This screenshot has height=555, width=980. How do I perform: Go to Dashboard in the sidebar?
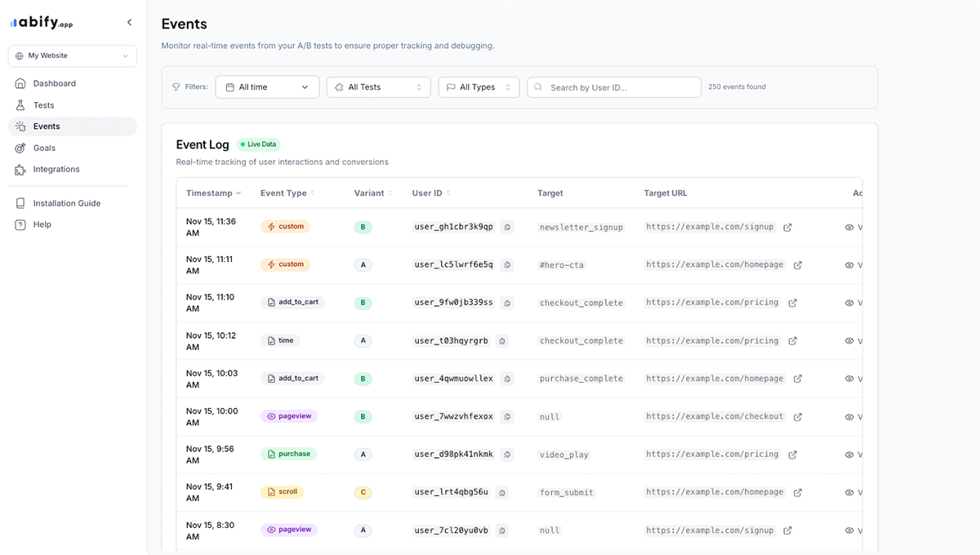coord(54,83)
